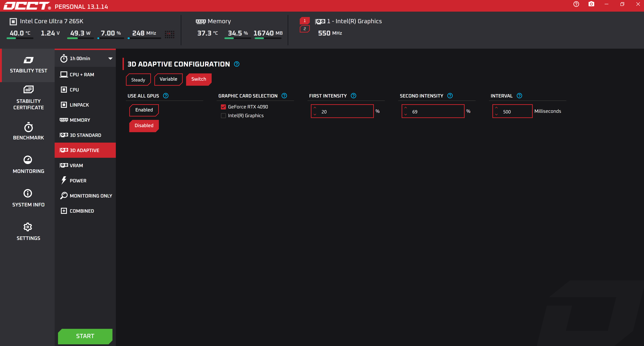The image size is (644, 346).
Task: Click the 3D Adaptive Configuration help icon
Action: click(x=237, y=64)
